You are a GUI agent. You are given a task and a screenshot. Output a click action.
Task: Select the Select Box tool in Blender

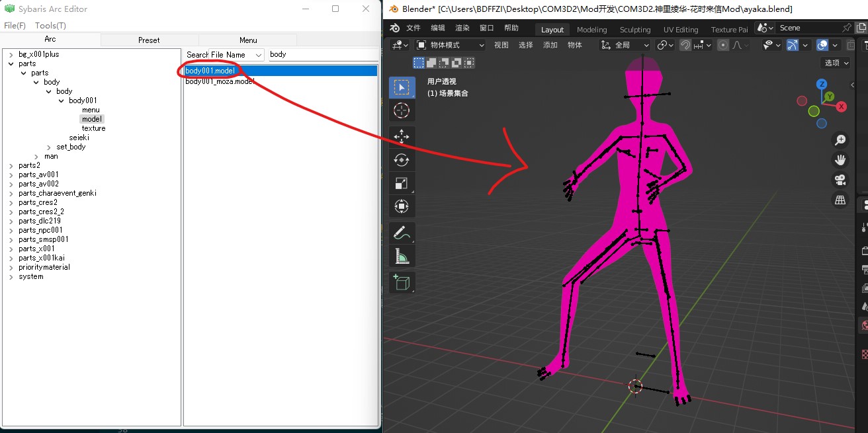402,87
